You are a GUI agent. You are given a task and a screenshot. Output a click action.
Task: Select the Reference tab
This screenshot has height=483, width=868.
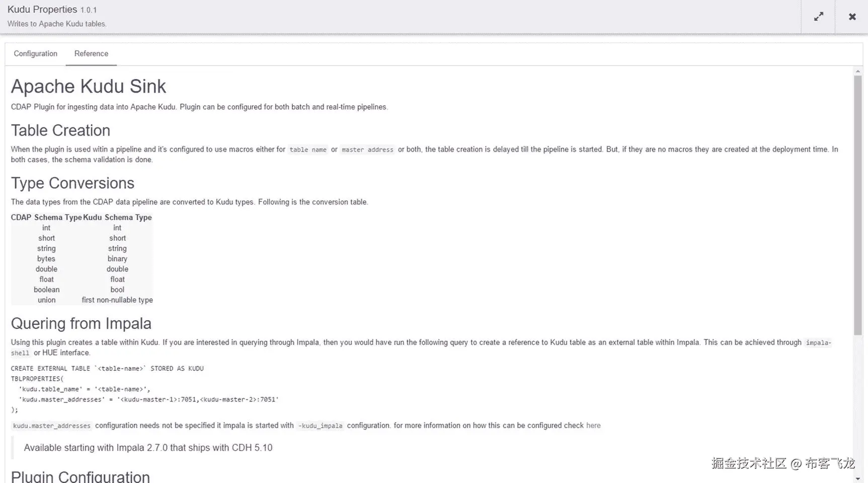[x=91, y=53]
